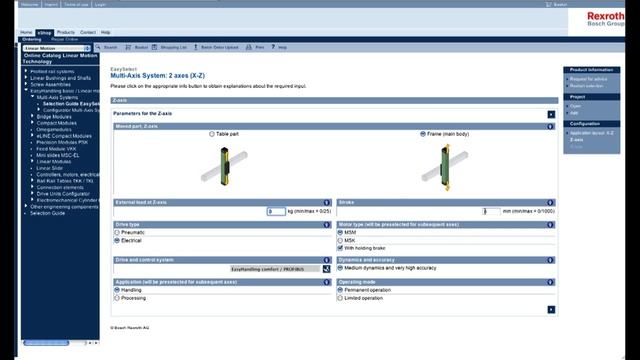Image resolution: width=640 pixels, height=360 pixels.
Task: Switch to the Ordering sub-tab
Action: click(x=32, y=39)
